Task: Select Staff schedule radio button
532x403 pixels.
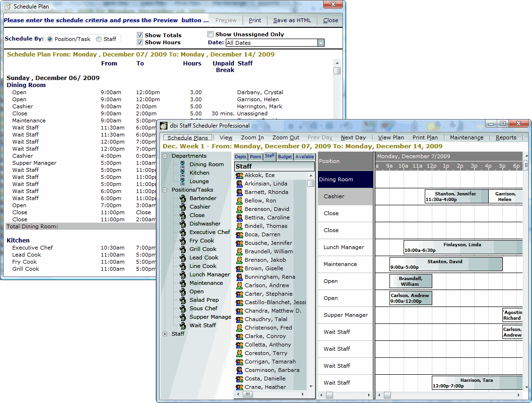Action: [x=99, y=40]
